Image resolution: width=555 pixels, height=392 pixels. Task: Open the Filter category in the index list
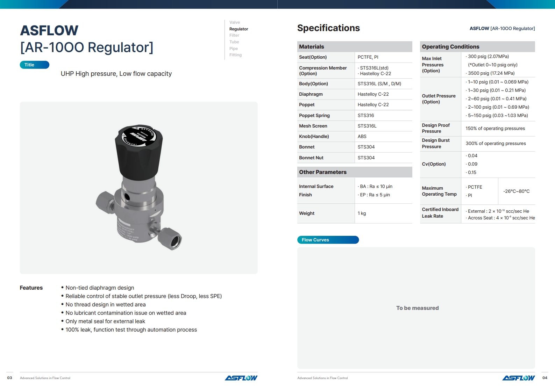click(234, 35)
